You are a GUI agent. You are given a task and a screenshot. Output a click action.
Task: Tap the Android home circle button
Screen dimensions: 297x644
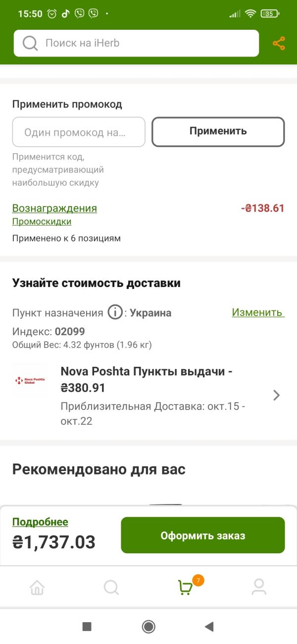148,627
